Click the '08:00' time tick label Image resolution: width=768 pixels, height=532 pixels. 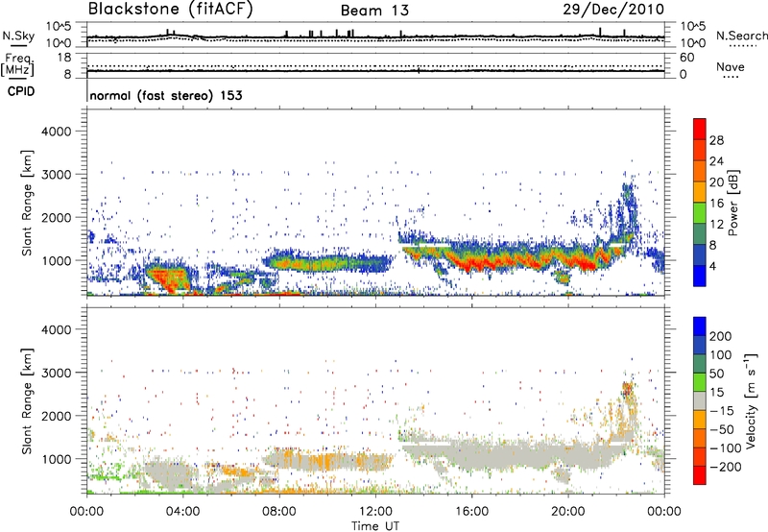278,512
